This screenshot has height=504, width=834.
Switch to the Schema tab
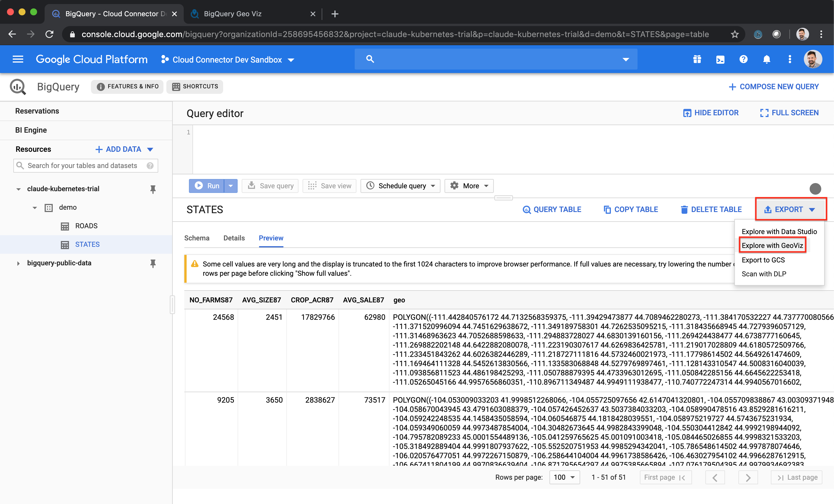pyautogui.click(x=197, y=238)
